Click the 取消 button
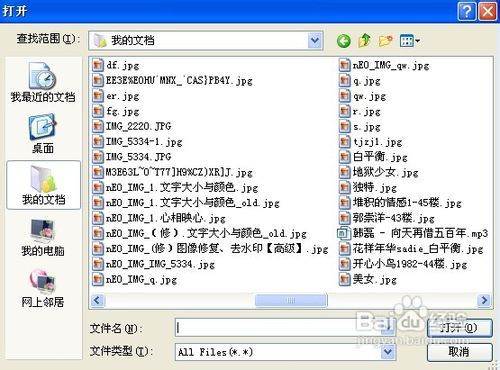The image size is (500, 370). click(459, 352)
